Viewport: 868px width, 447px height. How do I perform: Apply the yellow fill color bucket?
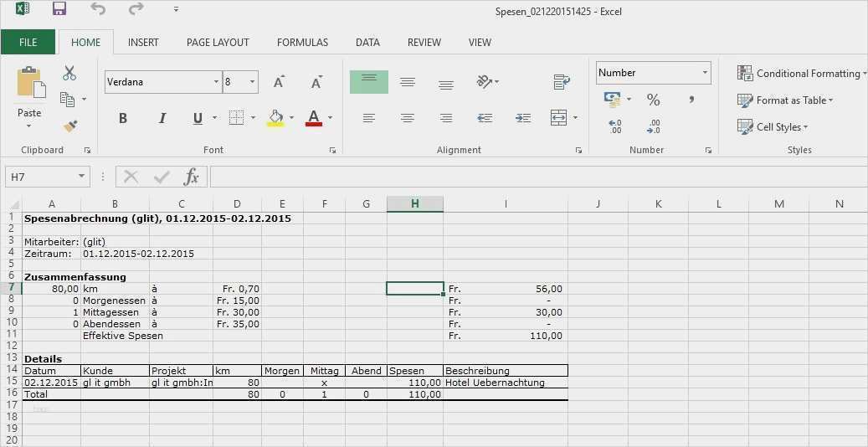click(275, 118)
